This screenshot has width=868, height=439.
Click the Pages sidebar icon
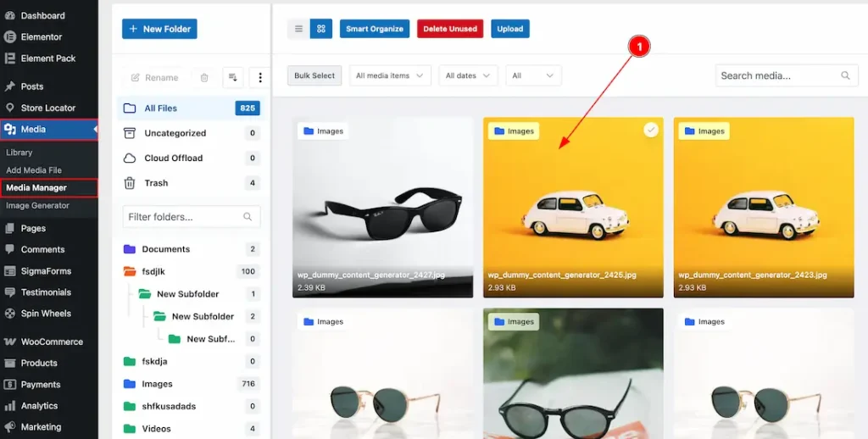click(9, 228)
